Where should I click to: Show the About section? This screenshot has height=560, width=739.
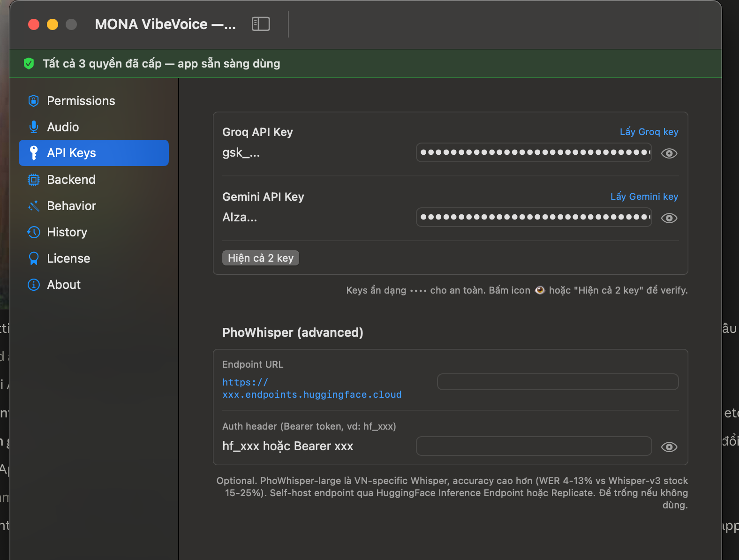(x=94, y=285)
